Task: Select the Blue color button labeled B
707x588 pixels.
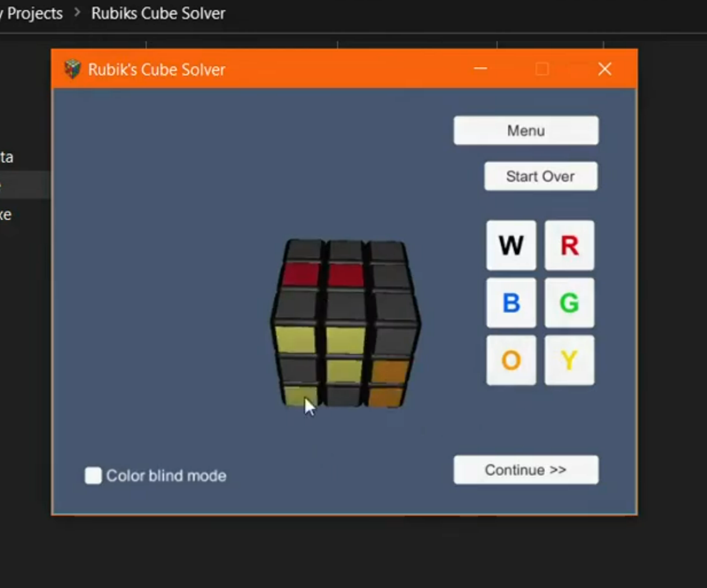Action: pos(511,303)
